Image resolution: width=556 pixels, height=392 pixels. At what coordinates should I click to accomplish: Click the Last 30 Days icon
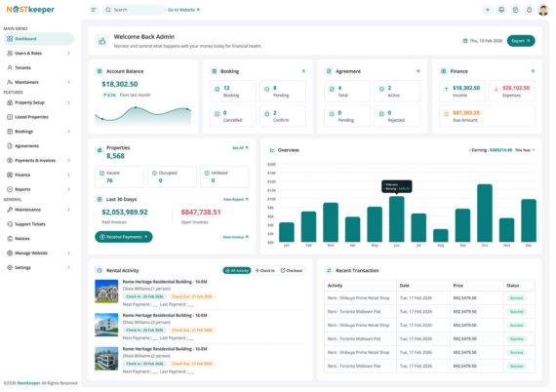tap(99, 199)
